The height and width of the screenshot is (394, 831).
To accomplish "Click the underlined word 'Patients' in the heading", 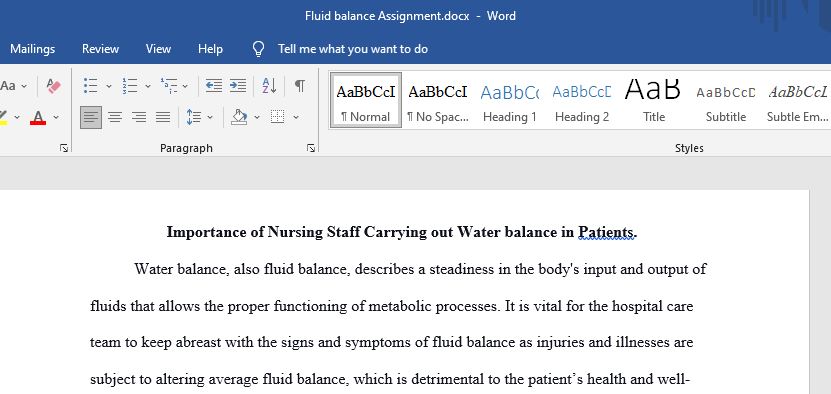I will pyautogui.click(x=606, y=232).
